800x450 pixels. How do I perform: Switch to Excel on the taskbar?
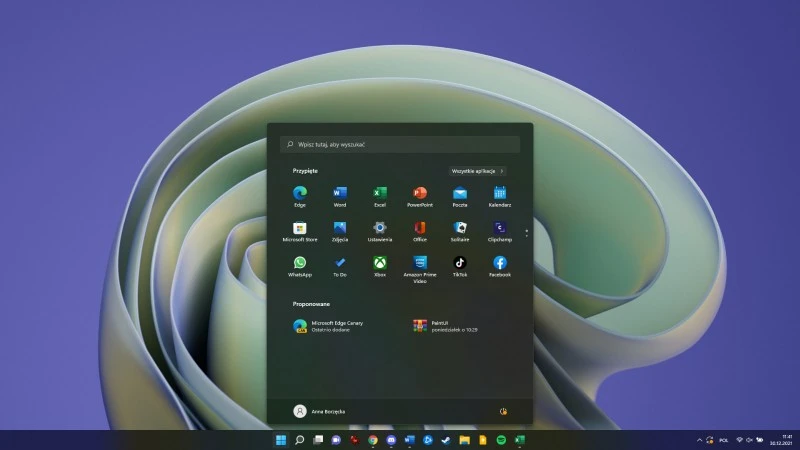519,440
